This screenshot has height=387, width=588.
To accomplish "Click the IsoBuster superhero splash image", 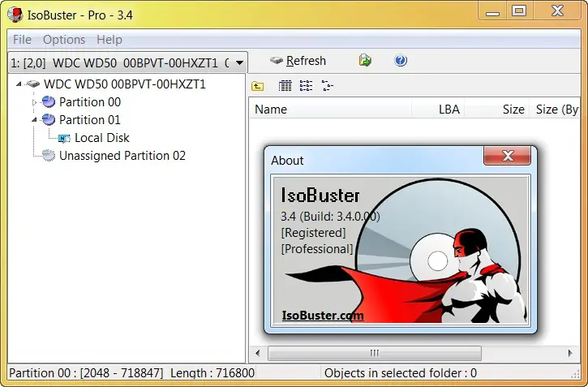I will click(401, 251).
